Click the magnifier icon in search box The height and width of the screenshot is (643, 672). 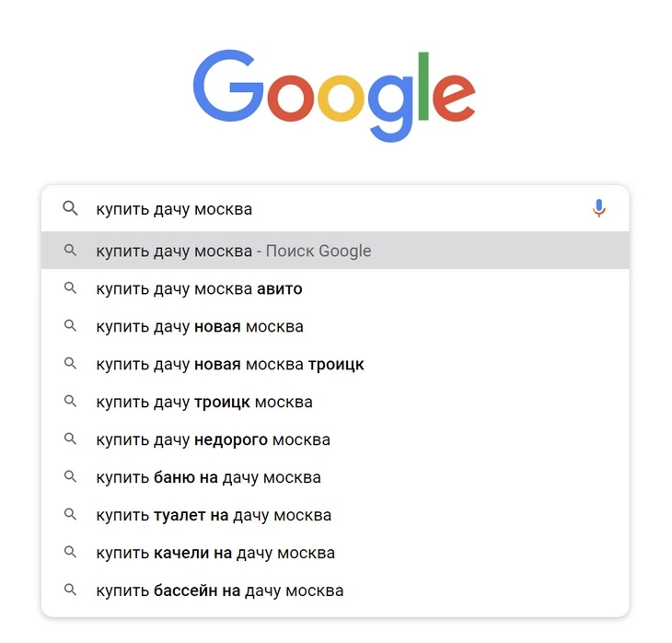[x=70, y=208]
